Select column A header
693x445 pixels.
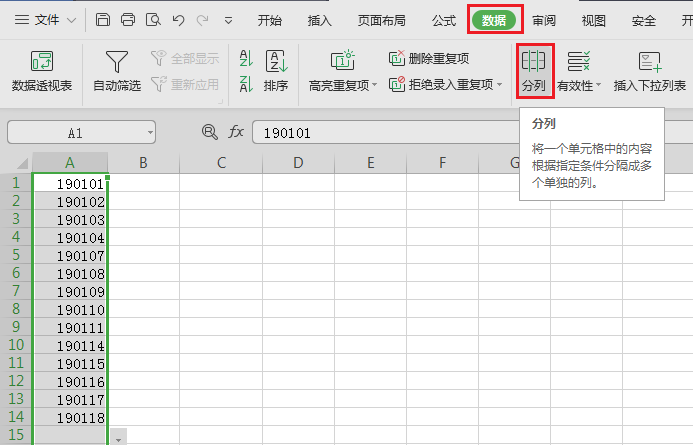(70, 163)
